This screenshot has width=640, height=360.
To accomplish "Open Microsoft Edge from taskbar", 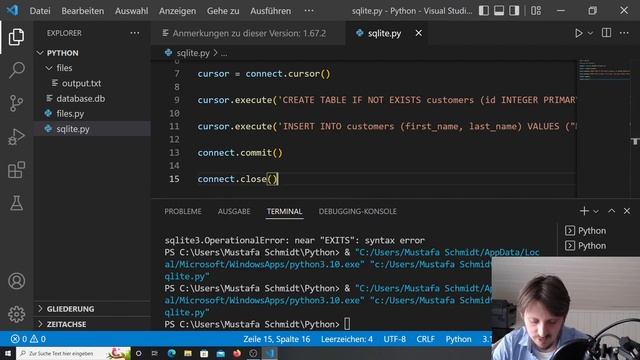I will click(x=171, y=353).
